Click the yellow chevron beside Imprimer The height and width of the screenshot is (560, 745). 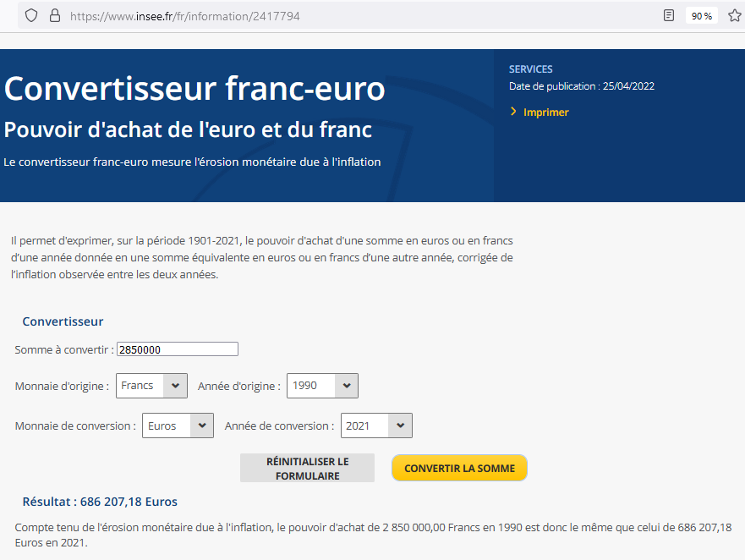513,112
